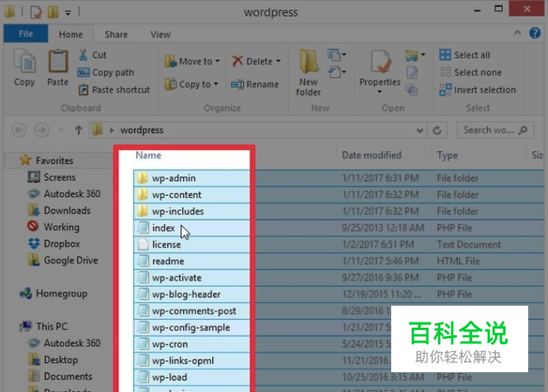Image resolution: width=548 pixels, height=392 pixels.
Task: Click Select none
Action: 470,72
